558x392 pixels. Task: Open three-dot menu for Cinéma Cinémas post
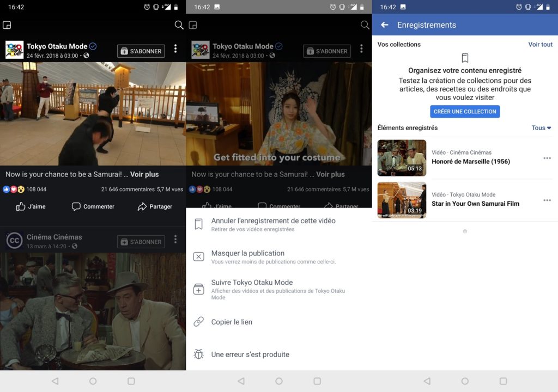pos(175,240)
